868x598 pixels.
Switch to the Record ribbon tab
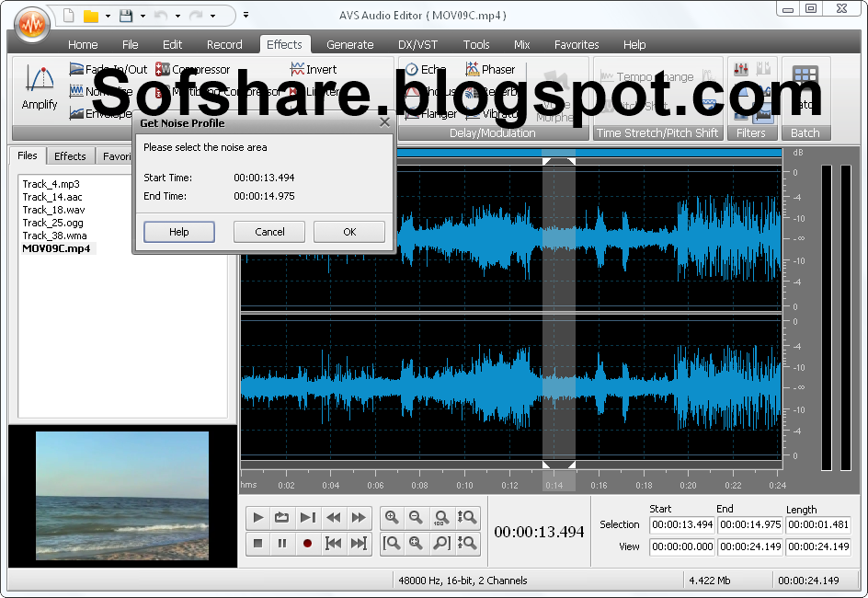(224, 44)
